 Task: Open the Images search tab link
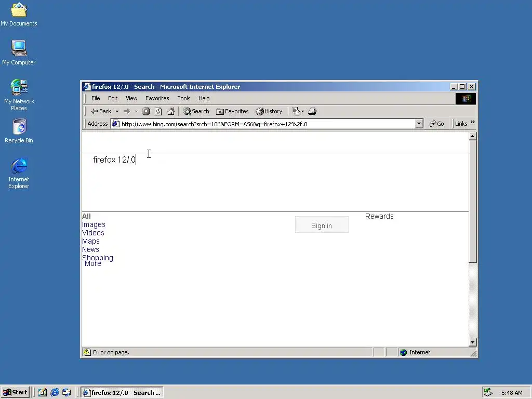[x=94, y=224]
